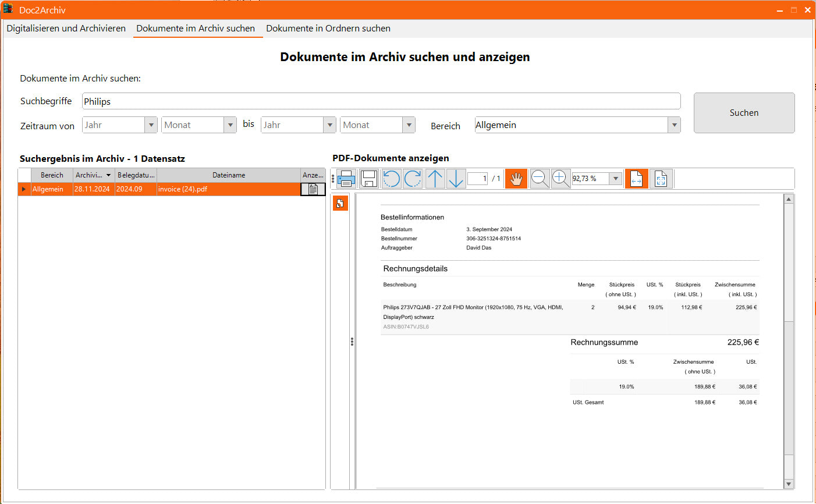Toggle the hand pan tool
This screenshot has width=816, height=504.
516,179
